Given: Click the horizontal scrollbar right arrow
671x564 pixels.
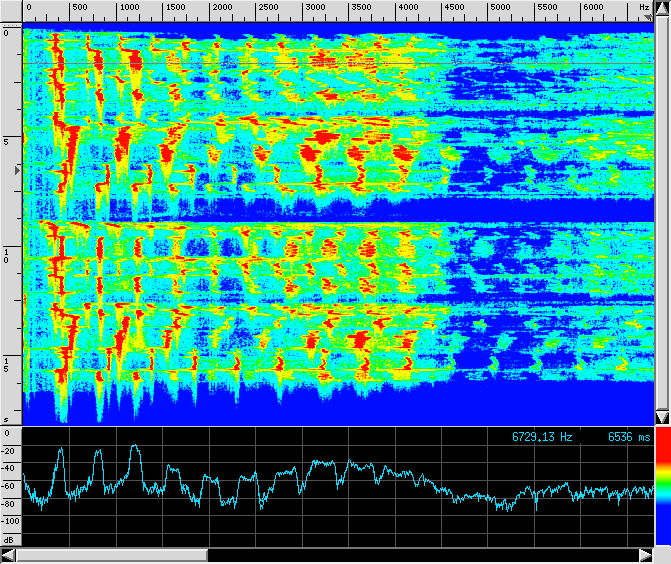Looking at the screenshot, I should pos(645,555).
